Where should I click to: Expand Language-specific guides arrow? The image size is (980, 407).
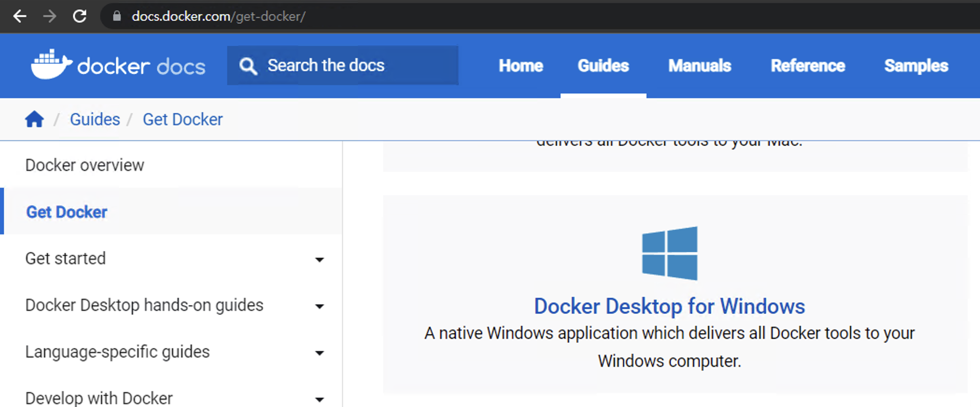(x=320, y=353)
